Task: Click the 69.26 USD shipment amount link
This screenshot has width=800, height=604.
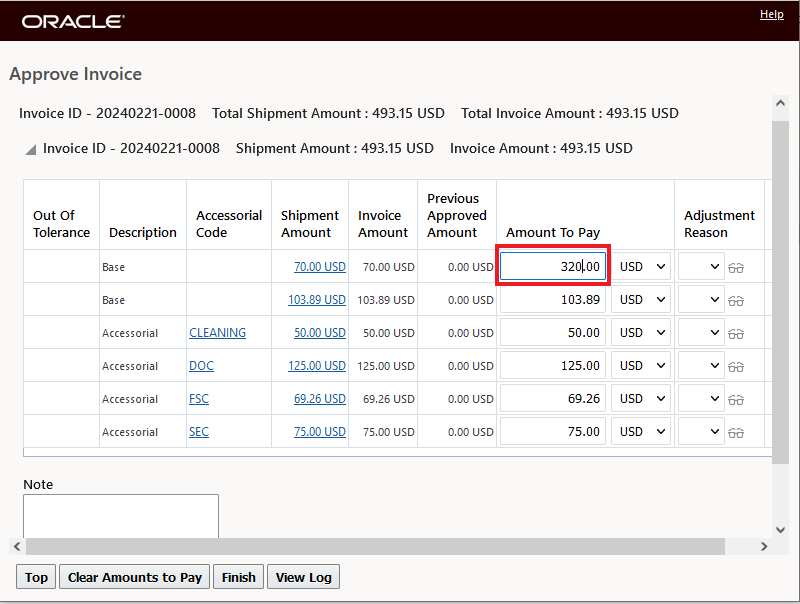Action: (320, 398)
